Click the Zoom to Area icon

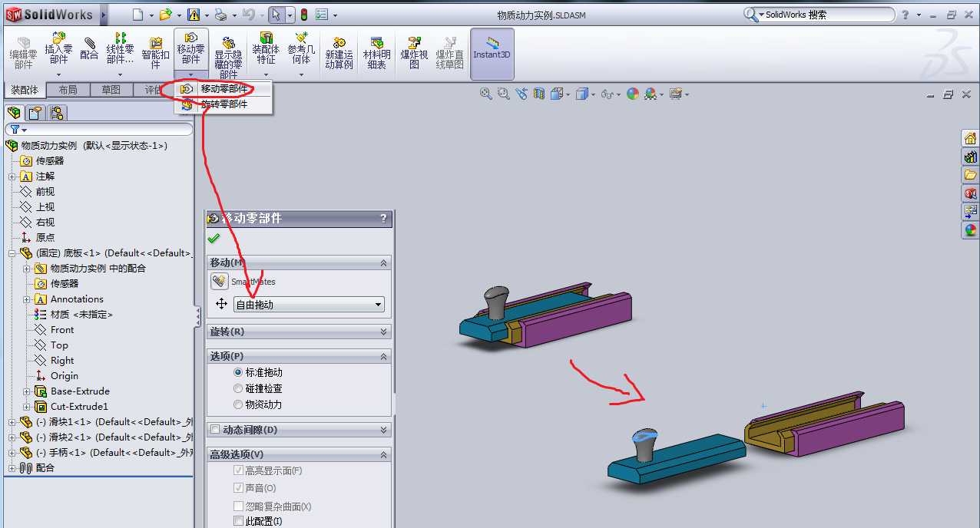click(504, 94)
